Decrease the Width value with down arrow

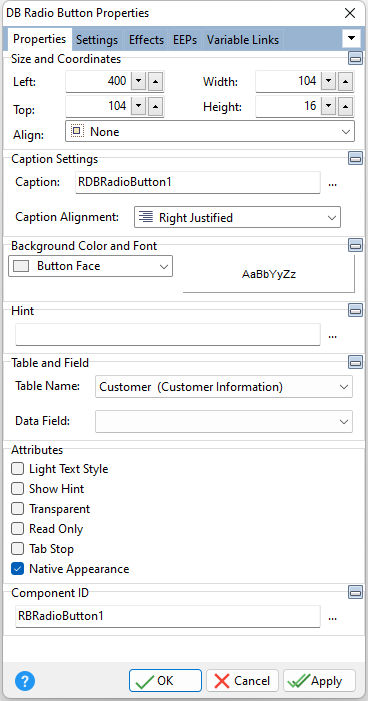(x=329, y=81)
